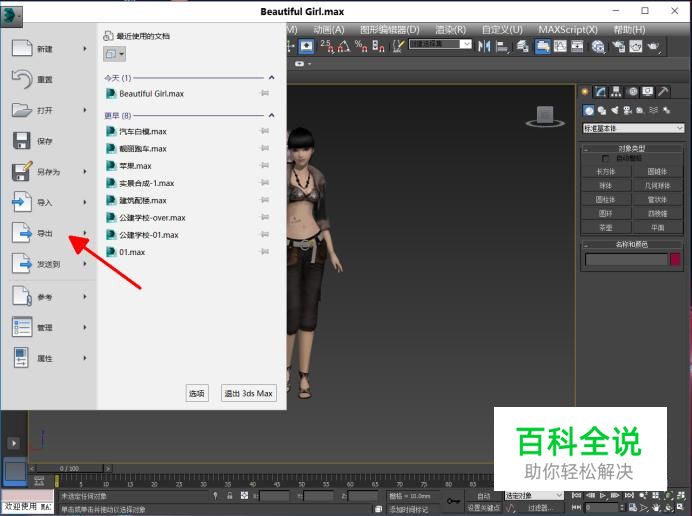Open the recent file 苹果.max
692x516 pixels.
pos(135,166)
